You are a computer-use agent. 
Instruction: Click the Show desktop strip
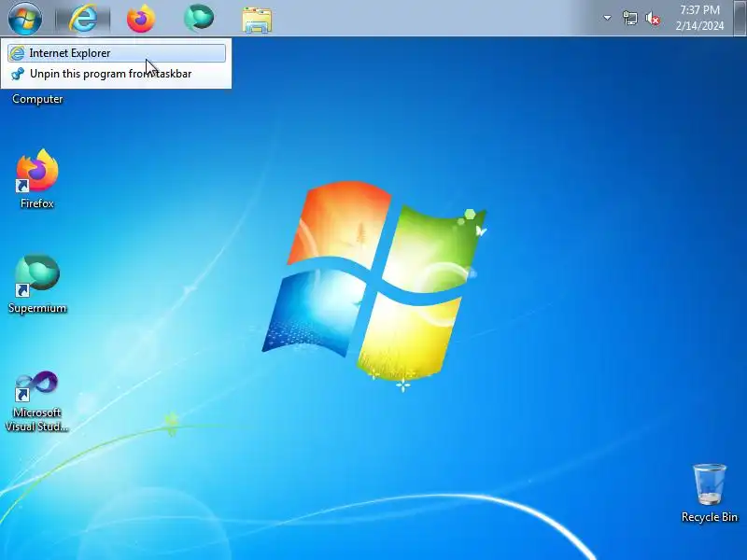(740, 18)
